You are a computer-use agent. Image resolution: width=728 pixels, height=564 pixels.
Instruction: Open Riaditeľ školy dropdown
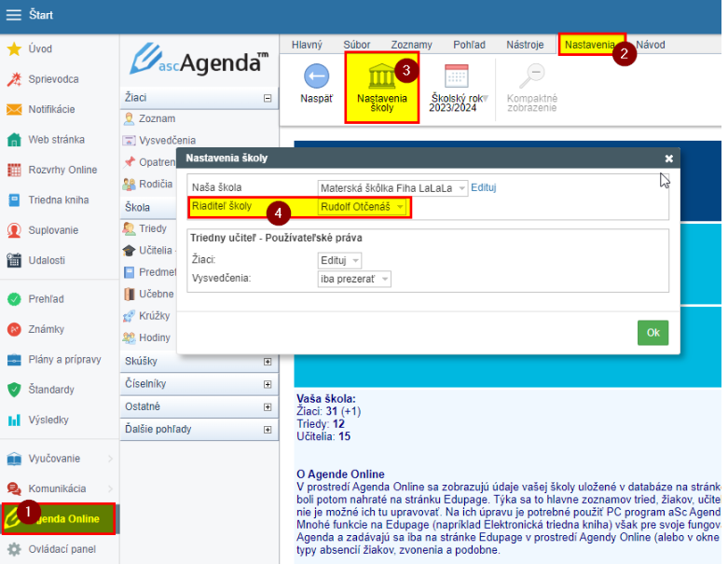tap(362, 207)
